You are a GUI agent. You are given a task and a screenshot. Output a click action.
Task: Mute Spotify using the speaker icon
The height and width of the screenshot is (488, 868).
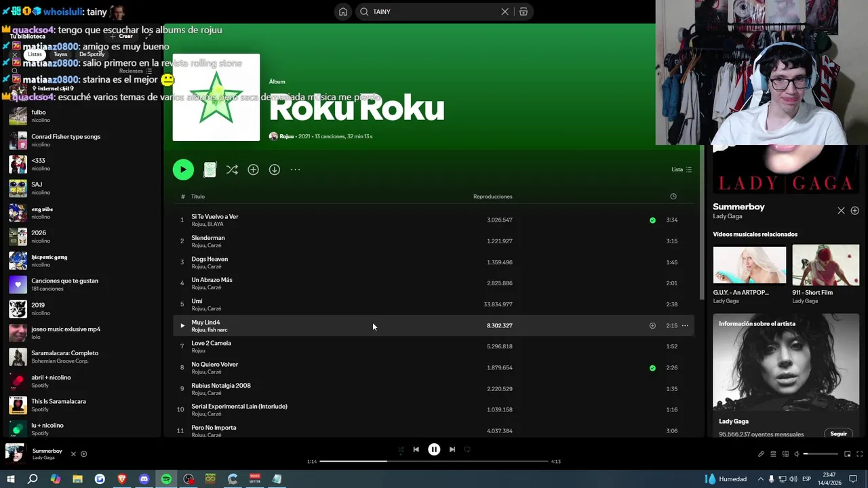tap(797, 454)
